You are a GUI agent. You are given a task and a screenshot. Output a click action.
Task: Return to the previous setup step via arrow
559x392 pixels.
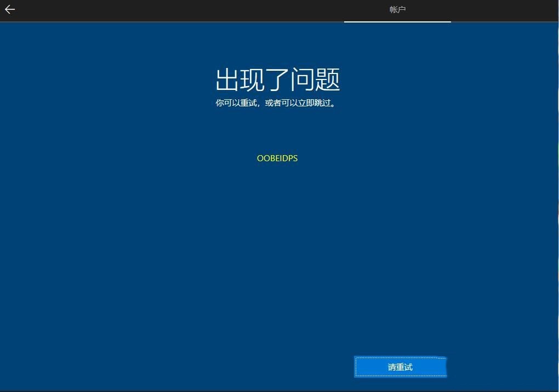point(10,9)
